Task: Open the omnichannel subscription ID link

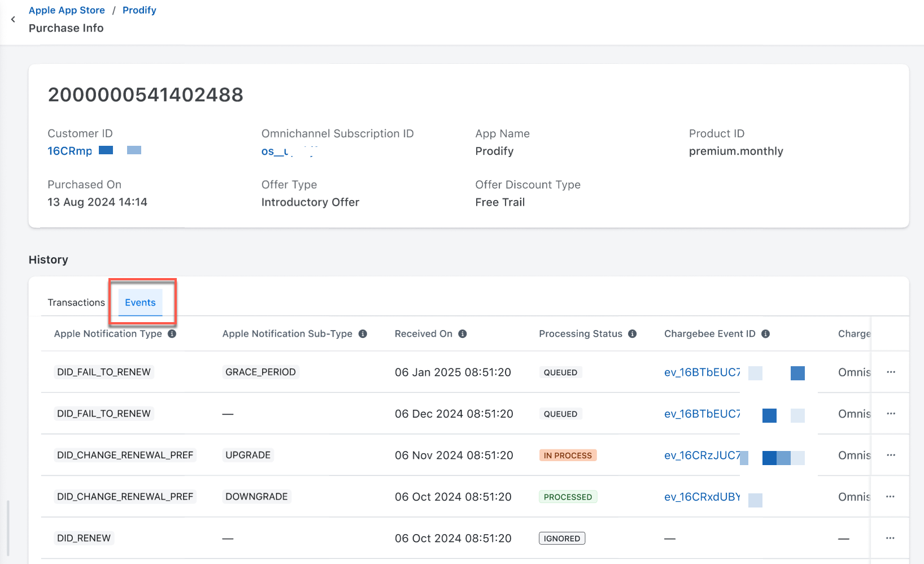Action: coord(277,151)
